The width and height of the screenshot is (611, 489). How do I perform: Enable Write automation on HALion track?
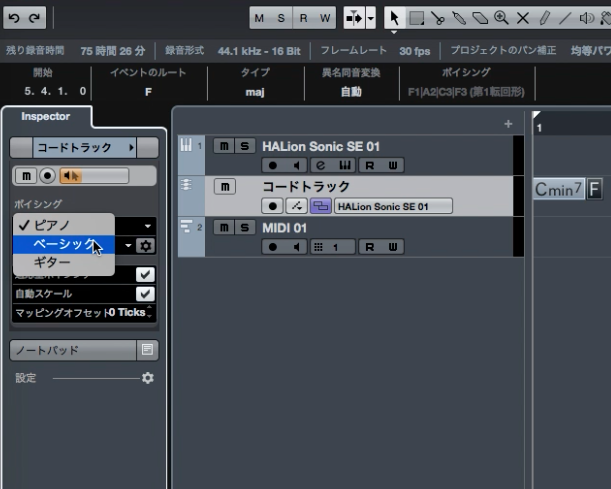tap(393, 166)
